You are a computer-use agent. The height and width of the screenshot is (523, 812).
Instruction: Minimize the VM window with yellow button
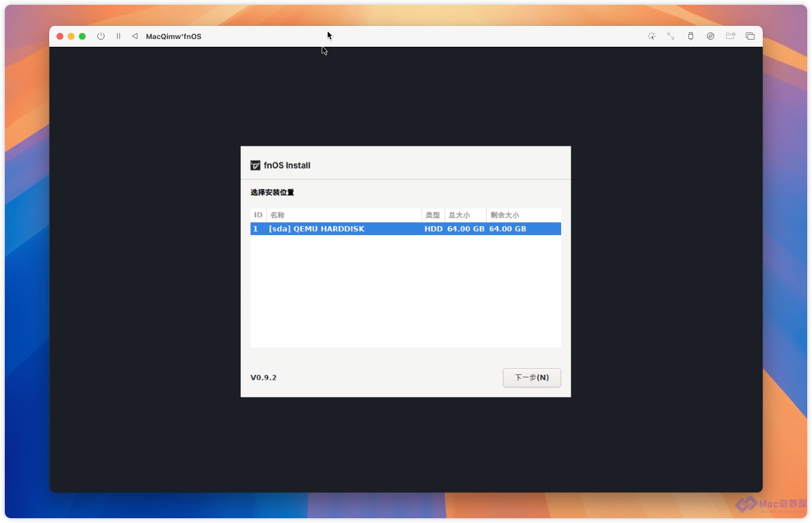point(71,36)
